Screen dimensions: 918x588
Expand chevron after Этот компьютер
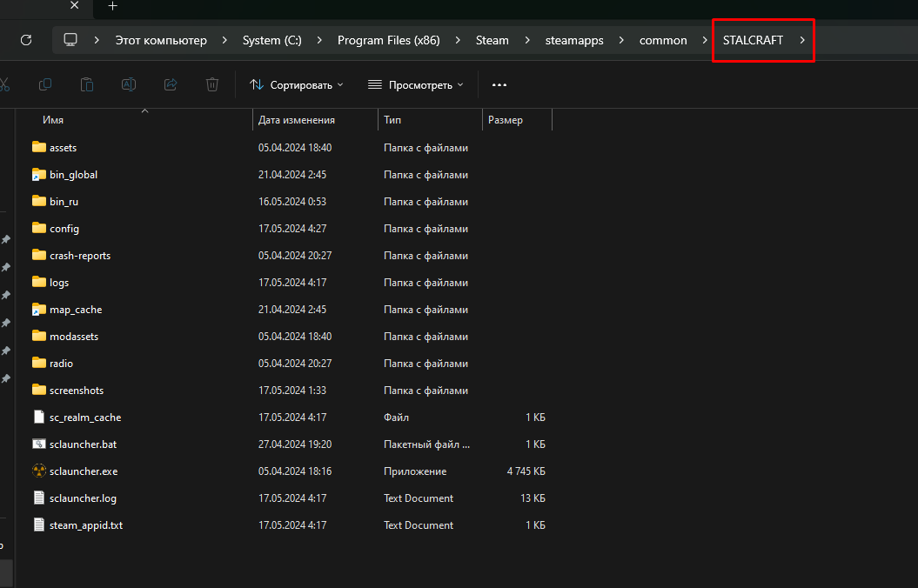224,40
